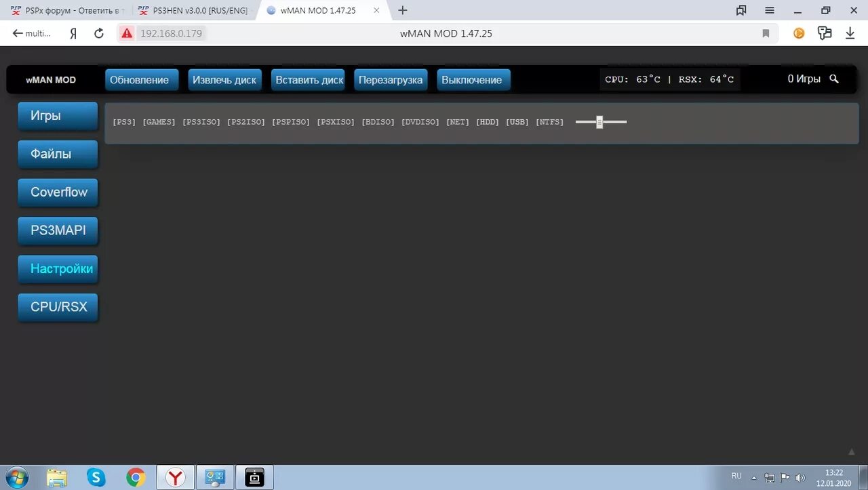Open the screenshot tool taskbar icon
The height and width of the screenshot is (490, 868).
tap(255, 478)
